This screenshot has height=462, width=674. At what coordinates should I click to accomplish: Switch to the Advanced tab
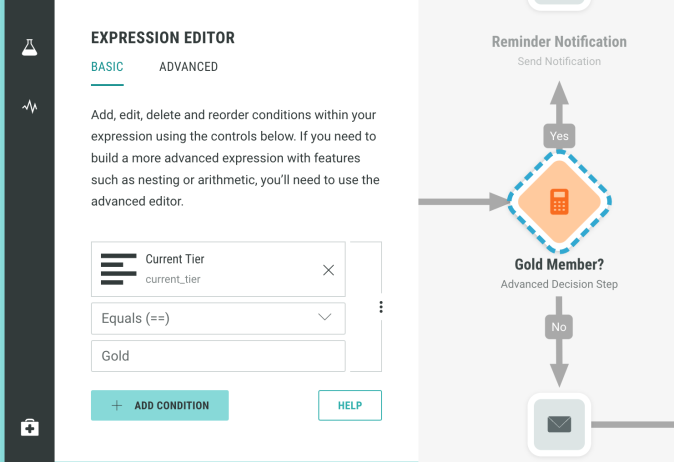[188, 67]
